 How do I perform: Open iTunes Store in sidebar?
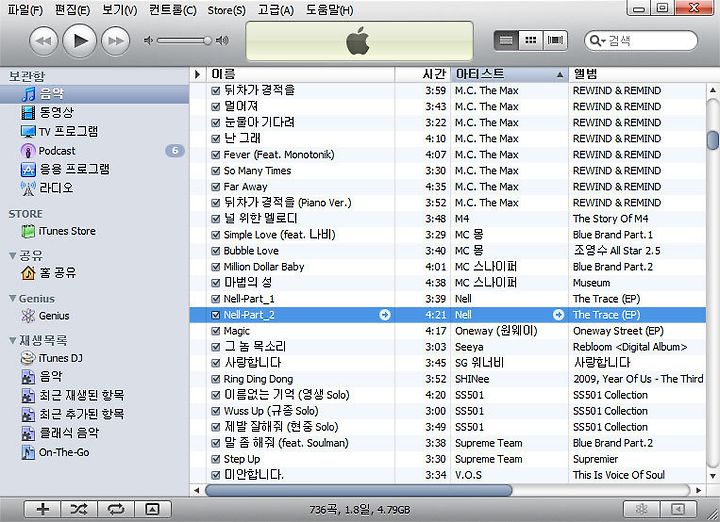tap(94, 231)
